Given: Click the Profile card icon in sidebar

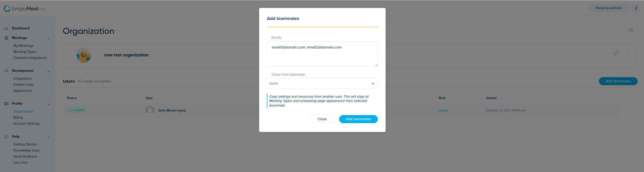Looking at the screenshot, I should (6, 104).
